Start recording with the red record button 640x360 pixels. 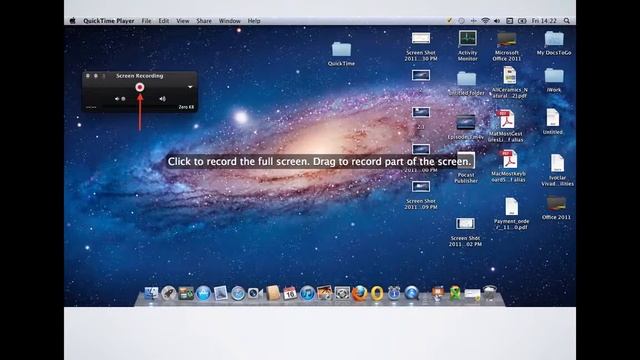pyautogui.click(x=140, y=87)
